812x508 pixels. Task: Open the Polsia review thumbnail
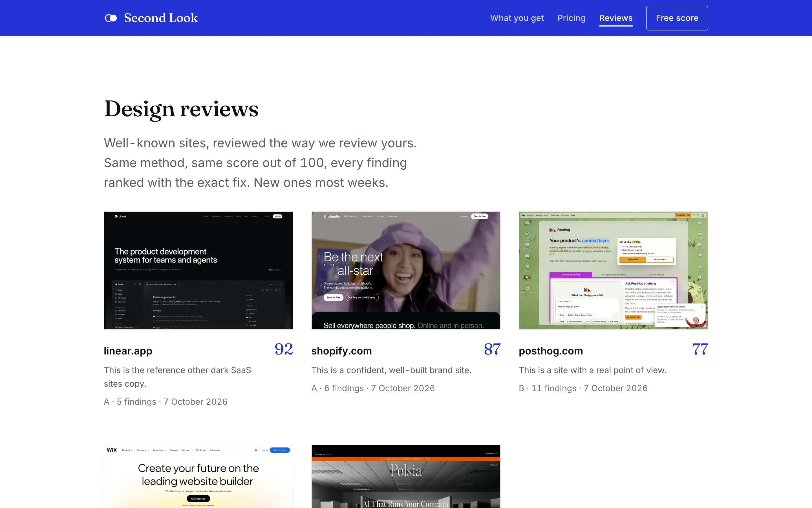(406, 476)
